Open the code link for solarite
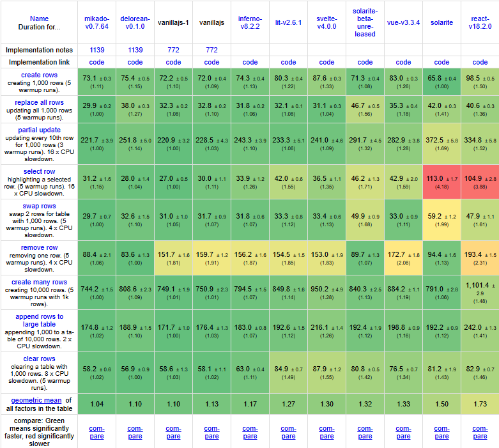Screen dimensions: 499x448 click(441, 63)
